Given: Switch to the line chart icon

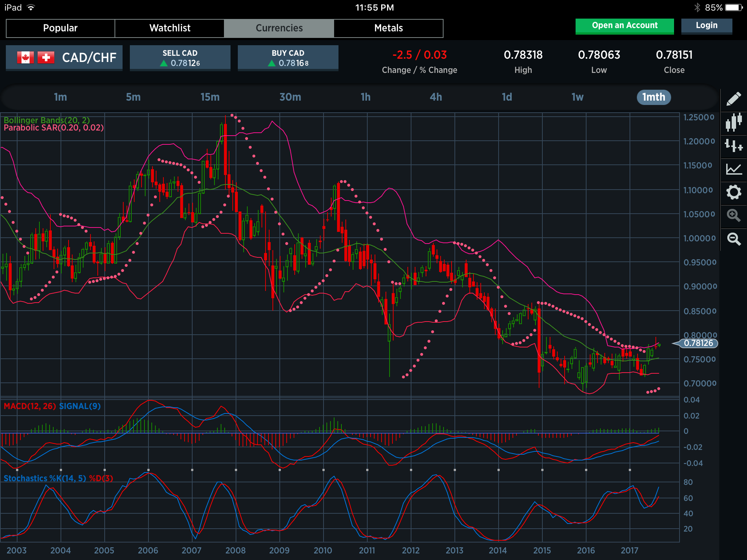Looking at the screenshot, I should tap(734, 169).
